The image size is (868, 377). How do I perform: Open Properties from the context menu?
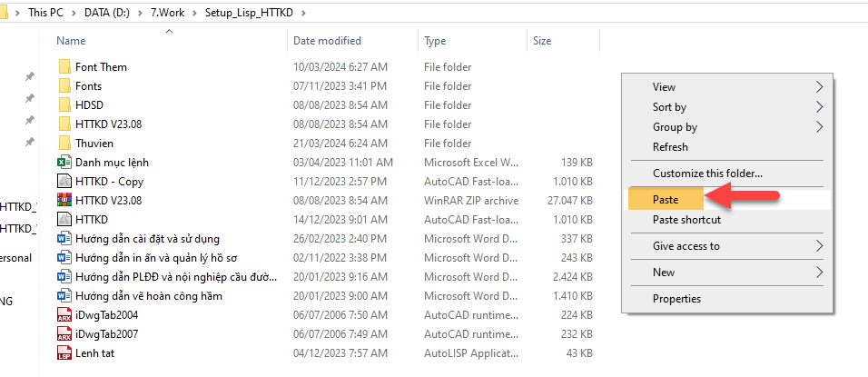coord(676,298)
